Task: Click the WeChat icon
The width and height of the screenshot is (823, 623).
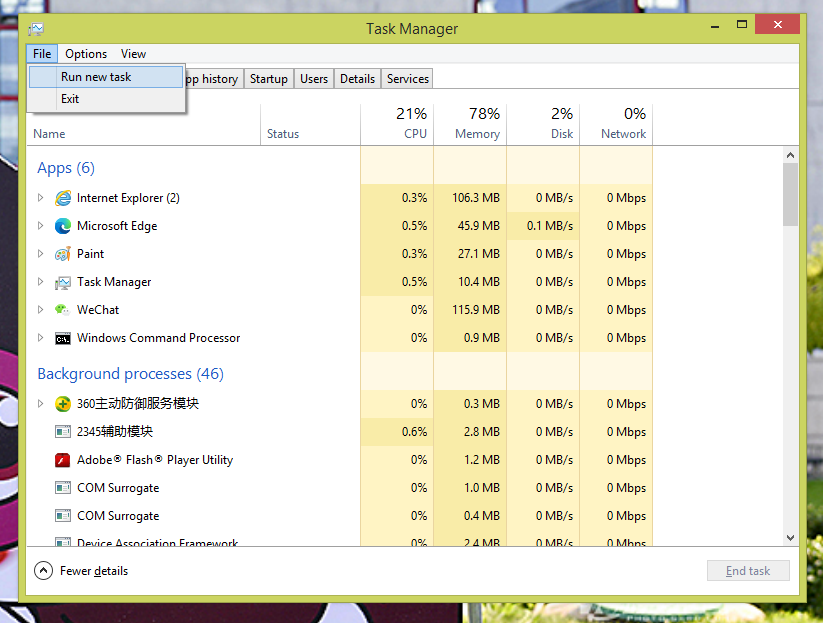Action: [x=62, y=310]
